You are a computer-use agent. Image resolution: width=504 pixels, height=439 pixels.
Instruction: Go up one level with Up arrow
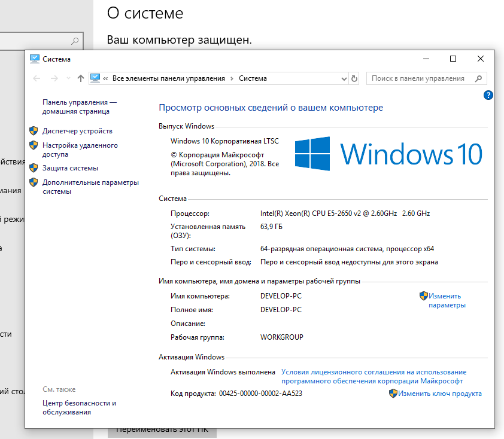81,78
